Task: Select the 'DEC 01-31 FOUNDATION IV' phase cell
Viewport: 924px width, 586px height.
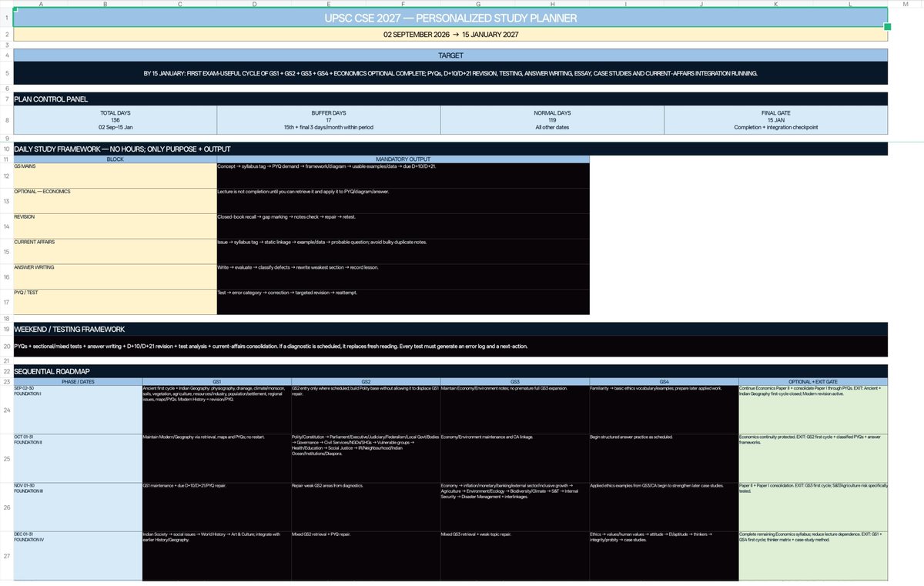Action: (78, 555)
